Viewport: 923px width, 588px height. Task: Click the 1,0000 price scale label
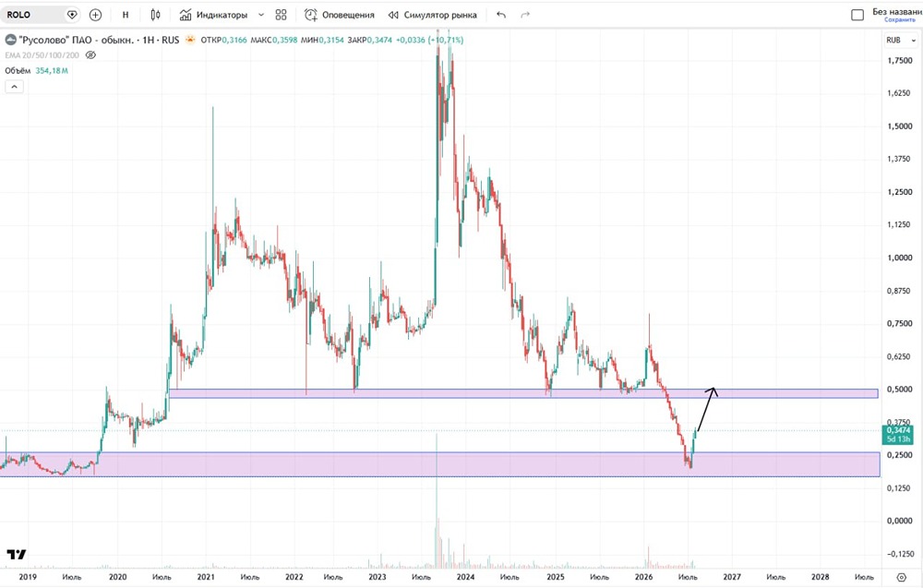coord(899,258)
